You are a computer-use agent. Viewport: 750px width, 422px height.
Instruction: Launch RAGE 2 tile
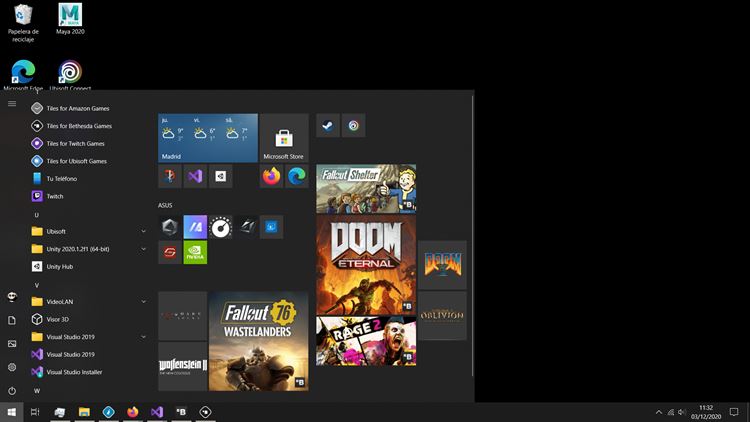coord(366,341)
